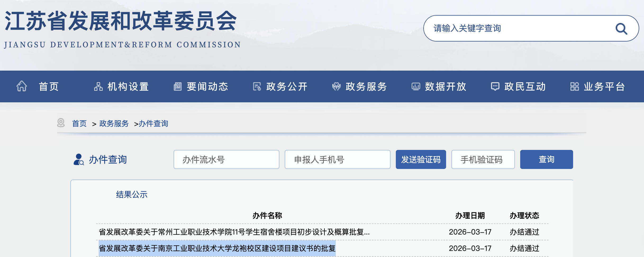Viewport: 644px width, 257px height.
Task: Select the 政务公开 document icon
Action: [x=256, y=86]
